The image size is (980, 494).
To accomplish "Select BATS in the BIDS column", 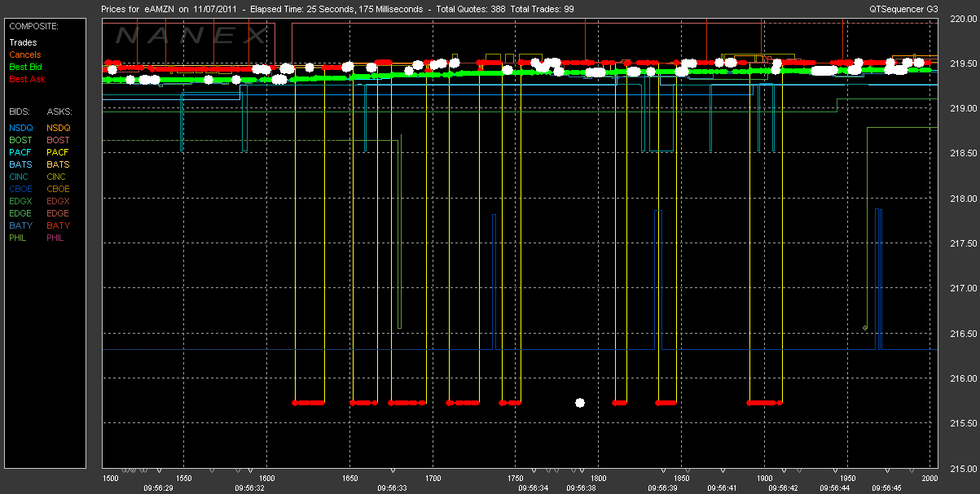I will pos(21,164).
